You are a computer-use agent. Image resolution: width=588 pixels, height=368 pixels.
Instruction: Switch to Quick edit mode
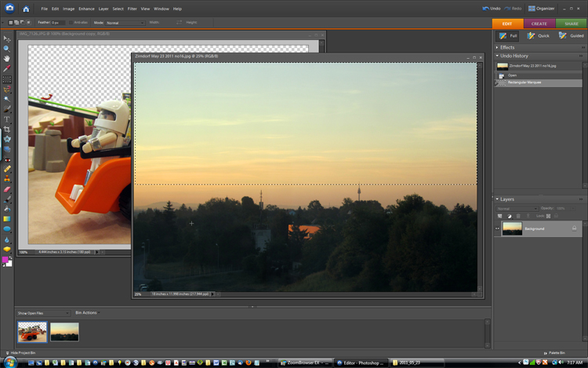(x=539, y=35)
